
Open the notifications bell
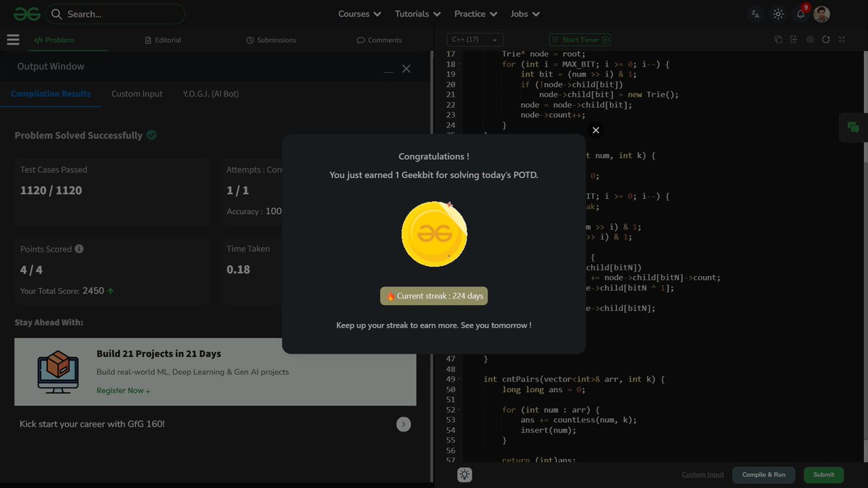coord(800,14)
